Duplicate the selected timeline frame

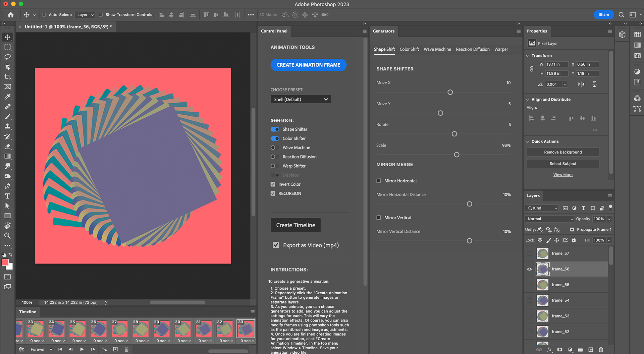point(115,349)
